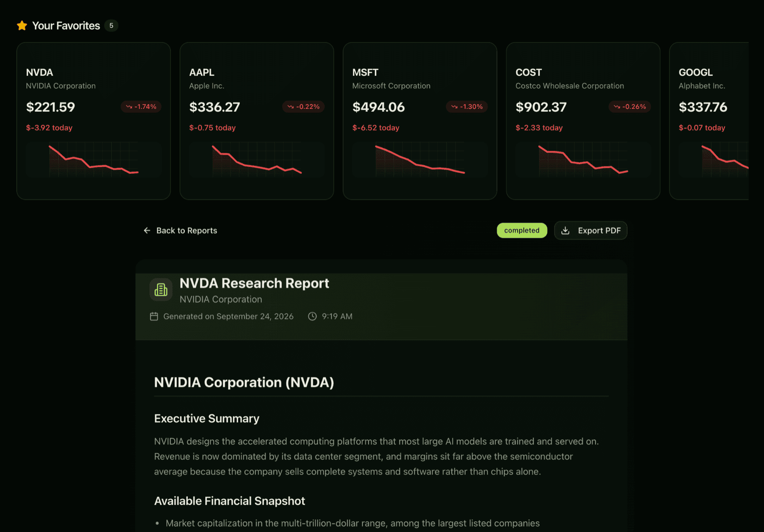
Task: Click the completed status badge
Action: pyautogui.click(x=522, y=231)
